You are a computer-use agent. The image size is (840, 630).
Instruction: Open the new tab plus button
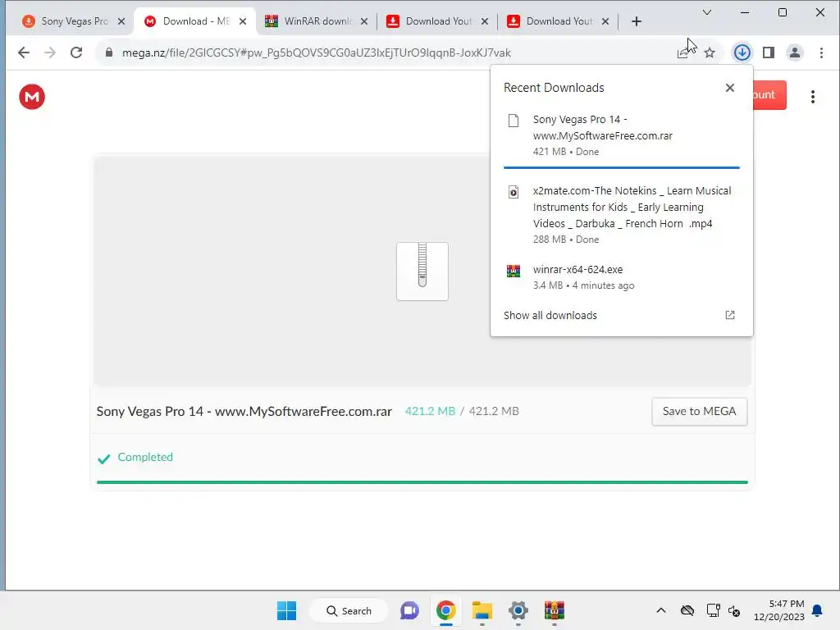[x=636, y=21]
